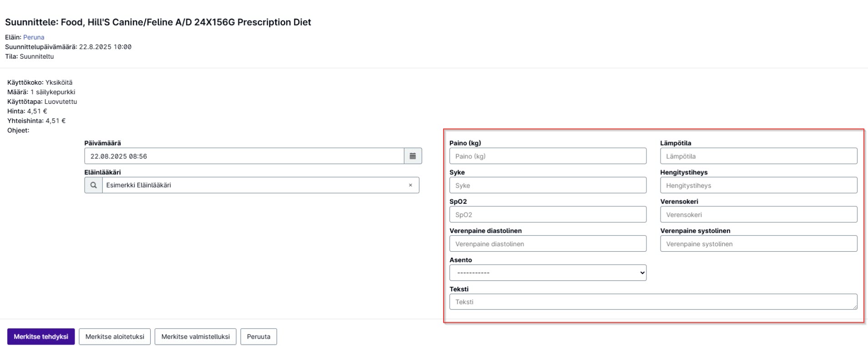868x346 pixels.
Task: Click the Hinta: 4,51 € text
Action: click(27, 111)
